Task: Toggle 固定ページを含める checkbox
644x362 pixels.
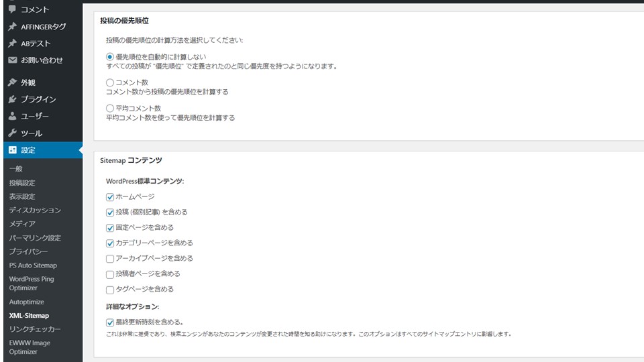Action: [109, 228]
